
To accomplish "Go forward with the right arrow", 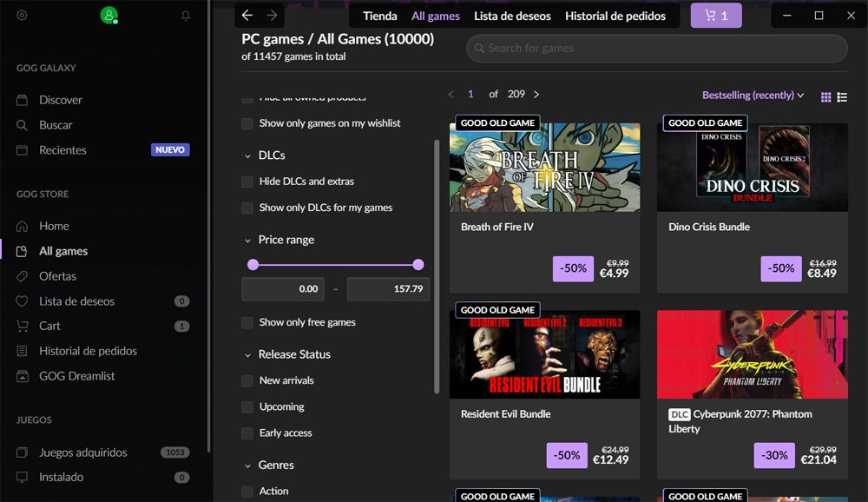I will coord(272,16).
